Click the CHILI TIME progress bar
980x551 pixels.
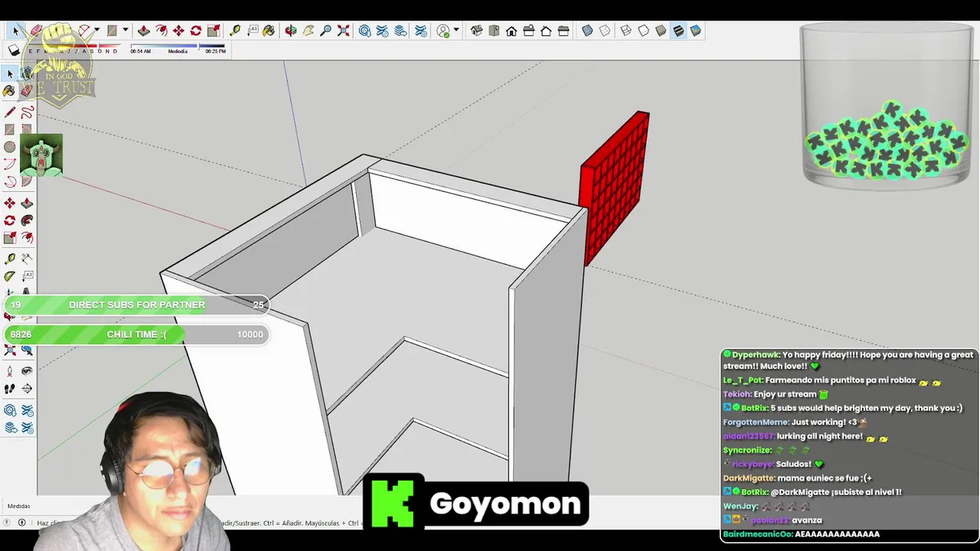[136, 334]
